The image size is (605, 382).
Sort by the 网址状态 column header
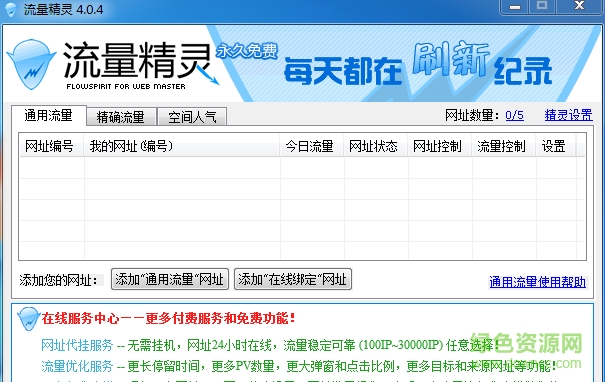pyautogui.click(x=375, y=146)
